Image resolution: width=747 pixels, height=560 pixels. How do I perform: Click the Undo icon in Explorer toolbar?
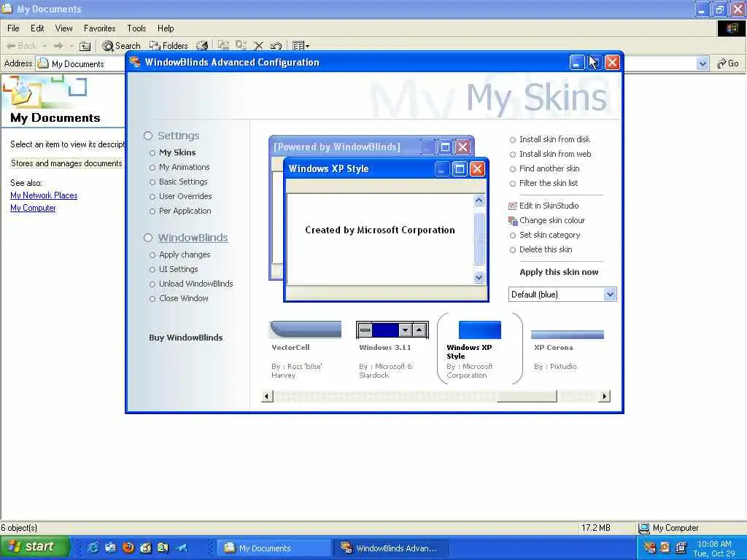[276, 46]
